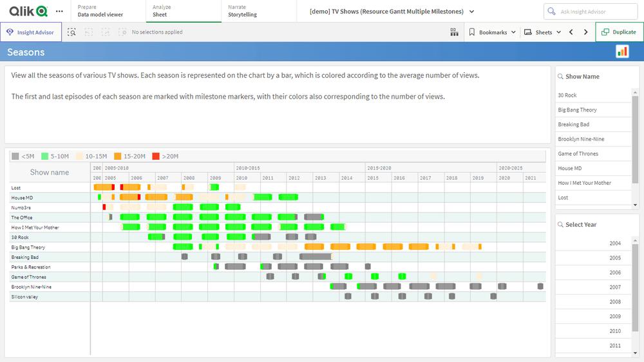644x362 pixels.
Task: Click the clear all selections icon
Action: (x=122, y=32)
